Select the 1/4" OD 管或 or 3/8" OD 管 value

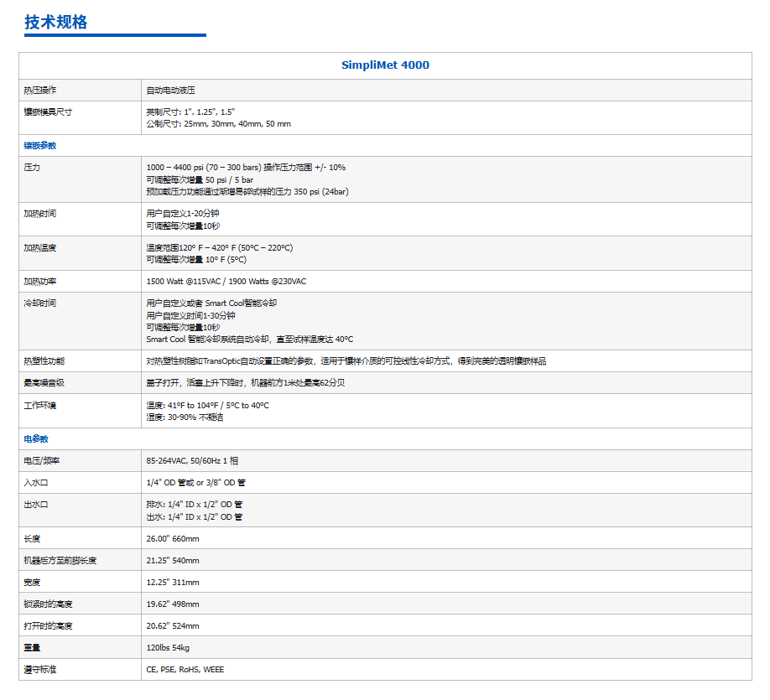(196, 483)
